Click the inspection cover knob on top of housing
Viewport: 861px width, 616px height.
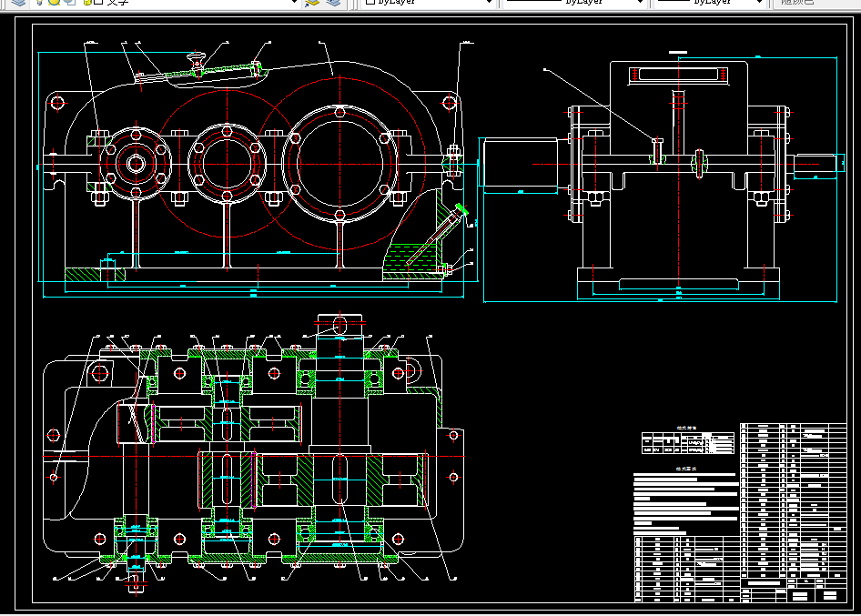[197, 59]
